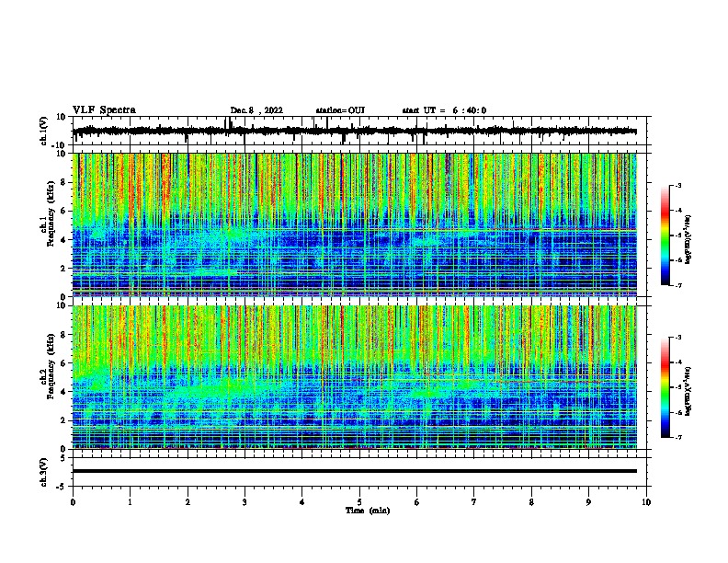Click the "-7" label on ch.1 color bar
This screenshot has height=563, width=728.
click(x=677, y=285)
